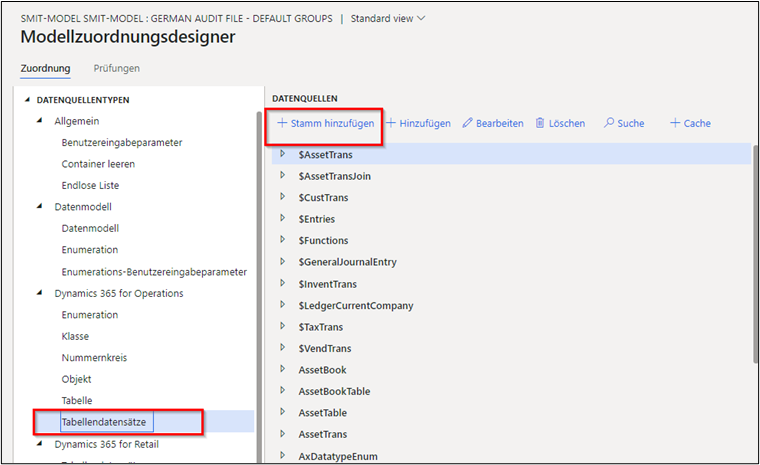This screenshot has height=465, width=760.
Task: Expand the $GeneralJournalEntry data source
Action: [x=283, y=262]
